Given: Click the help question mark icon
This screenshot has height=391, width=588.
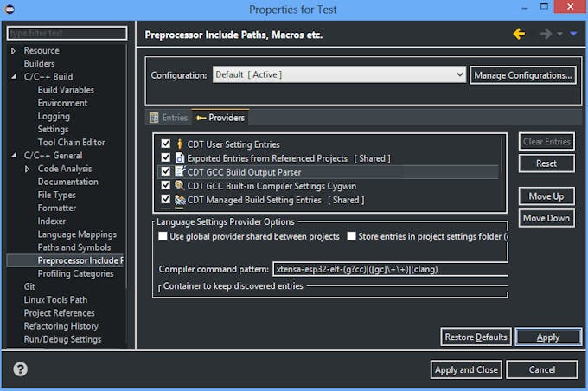Looking at the screenshot, I should click(x=20, y=369).
